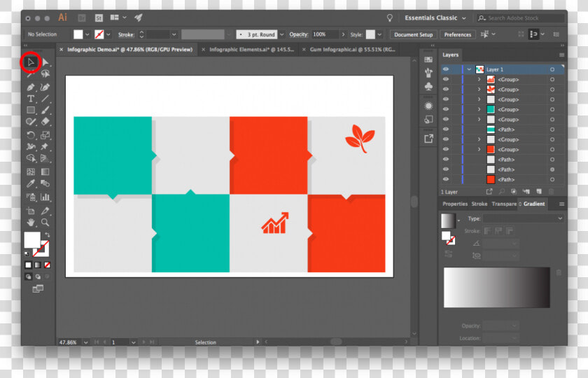
Task: Select the Mesh tool
Action: click(31, 171)
